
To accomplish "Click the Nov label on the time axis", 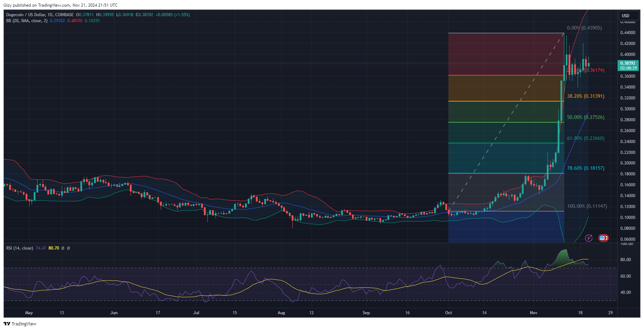I will 533,313.
